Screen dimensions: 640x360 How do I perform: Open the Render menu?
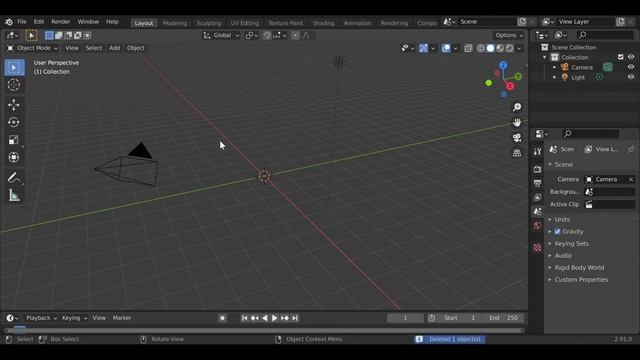[x=61, y=22]
